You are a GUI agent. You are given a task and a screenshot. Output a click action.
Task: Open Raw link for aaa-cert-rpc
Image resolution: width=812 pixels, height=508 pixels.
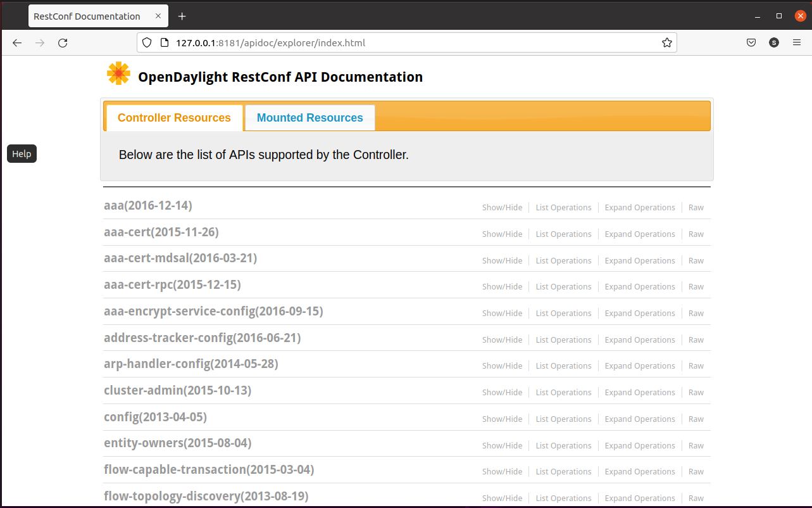[x=696, y=287]
